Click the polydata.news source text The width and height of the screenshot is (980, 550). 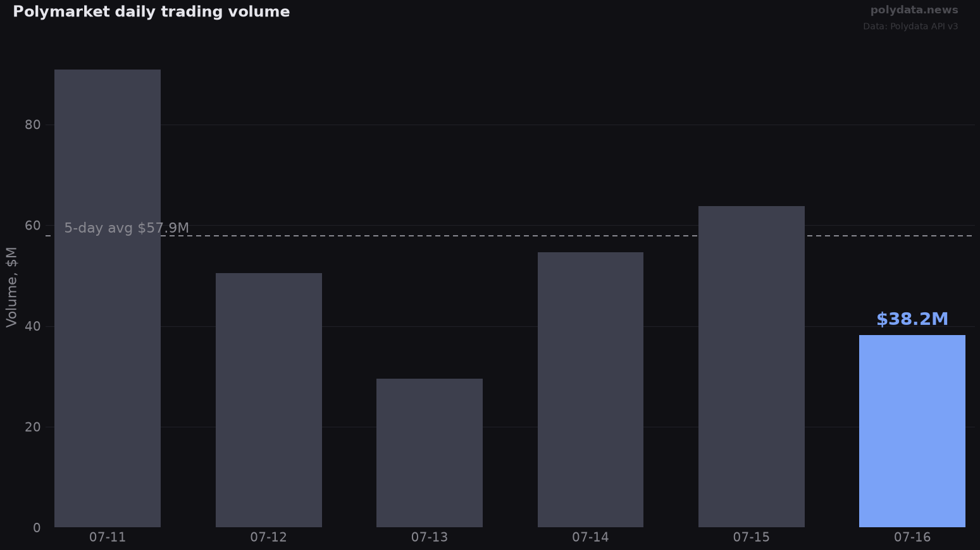(914, 10)
